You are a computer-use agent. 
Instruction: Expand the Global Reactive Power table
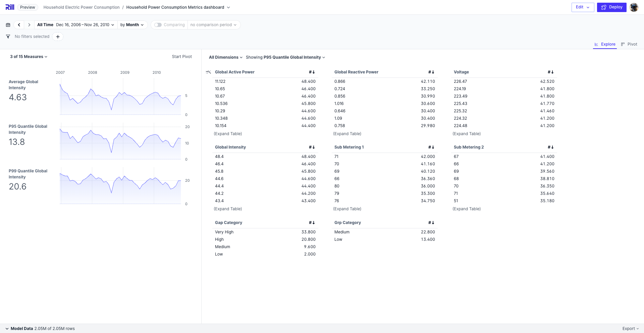(347, 133)
